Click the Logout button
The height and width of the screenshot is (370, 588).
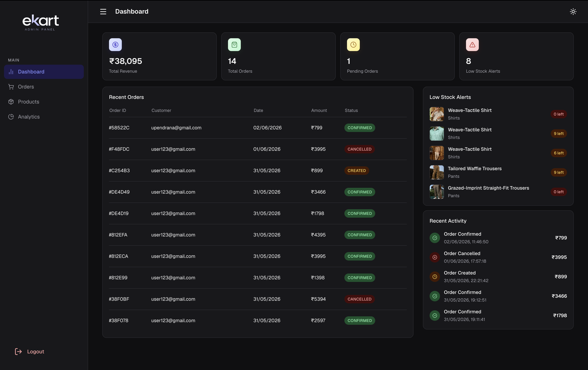click(29, 351)
